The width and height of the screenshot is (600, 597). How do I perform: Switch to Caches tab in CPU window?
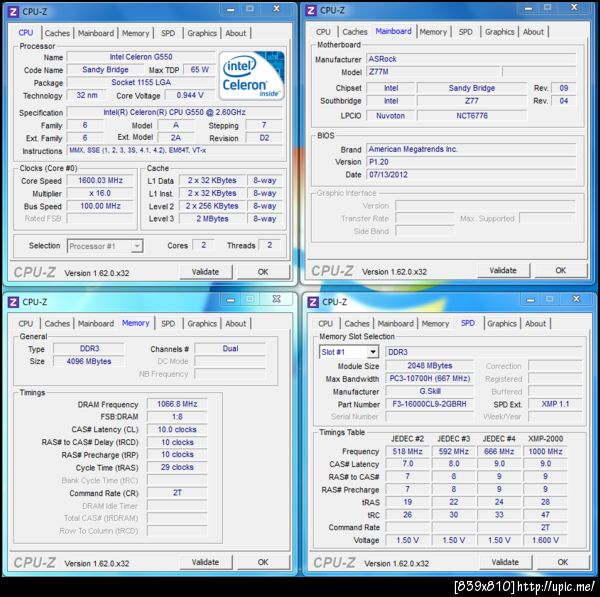[57, 33]
